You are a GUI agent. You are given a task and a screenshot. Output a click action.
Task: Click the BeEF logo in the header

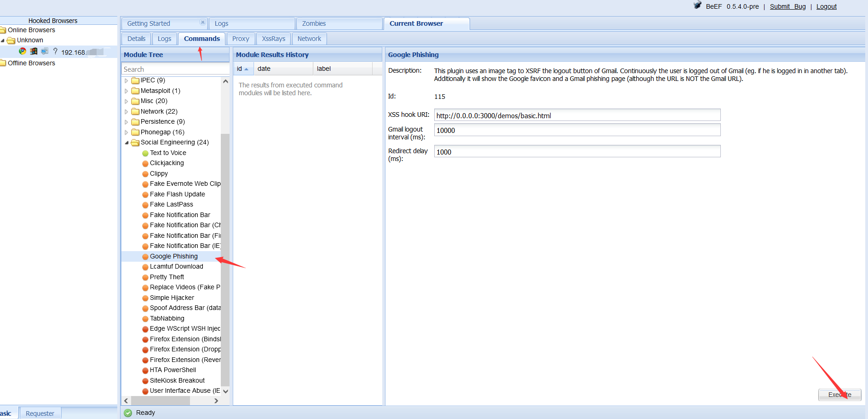point(697,6)
